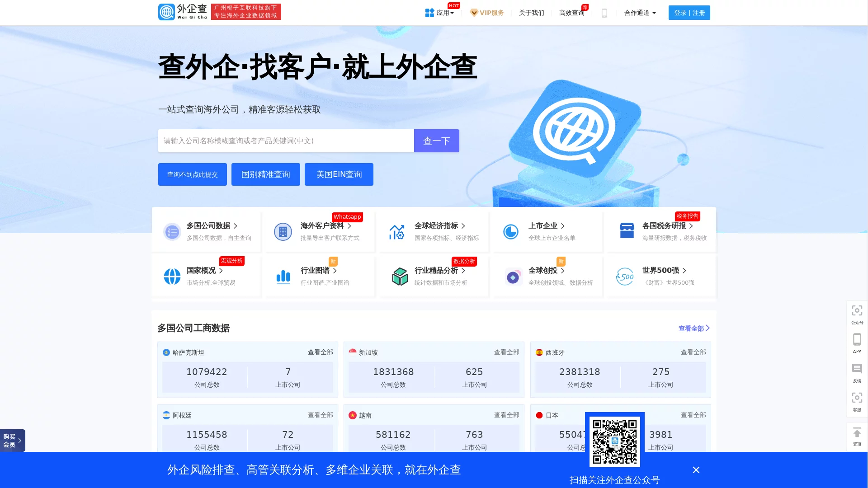Select the 行业图谱 bar chart icon
This screenshot has height=488, width=868.
pos(283,277)
